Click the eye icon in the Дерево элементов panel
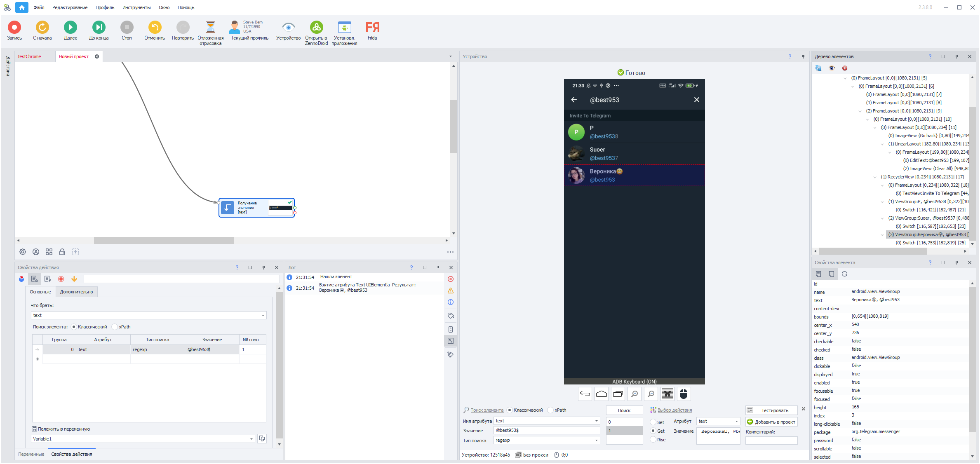This screenshot has height=464, width=980. pos(832,68)
